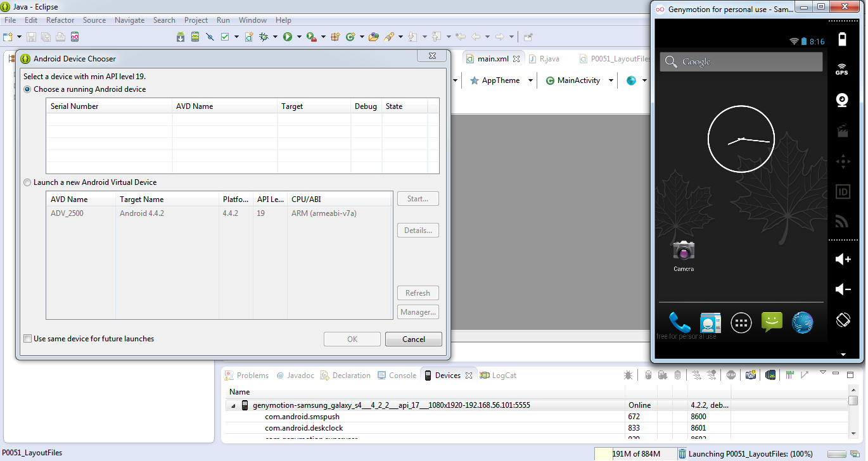The width and height of the screenshot is (868, 461).
Task: Open Android SDK Manager toolbar icon
Action: (x=181, y=37)
